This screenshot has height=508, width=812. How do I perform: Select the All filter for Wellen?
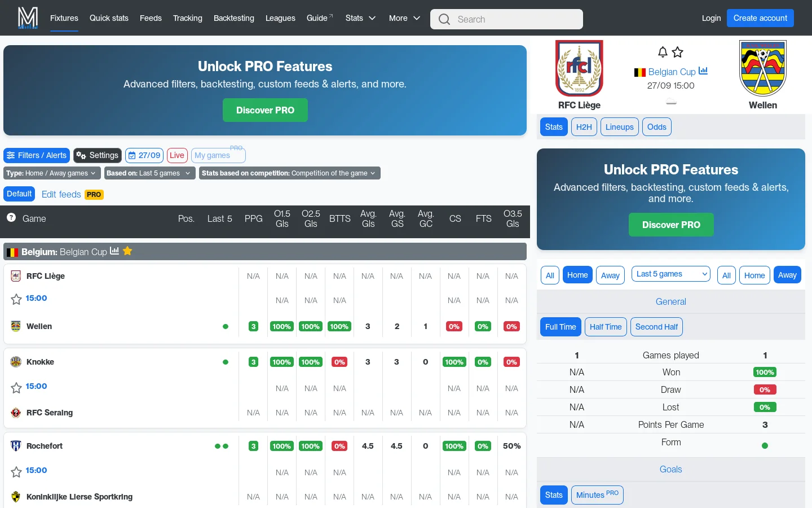click(726, 275)
